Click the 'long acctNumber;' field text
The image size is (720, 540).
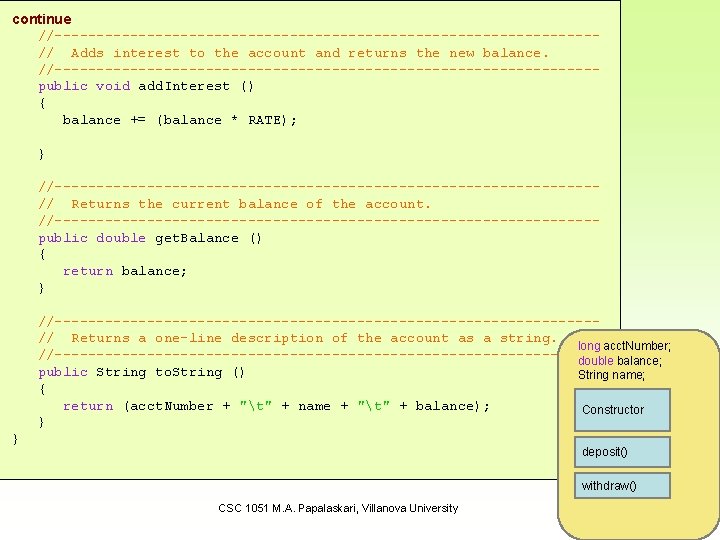624,346
